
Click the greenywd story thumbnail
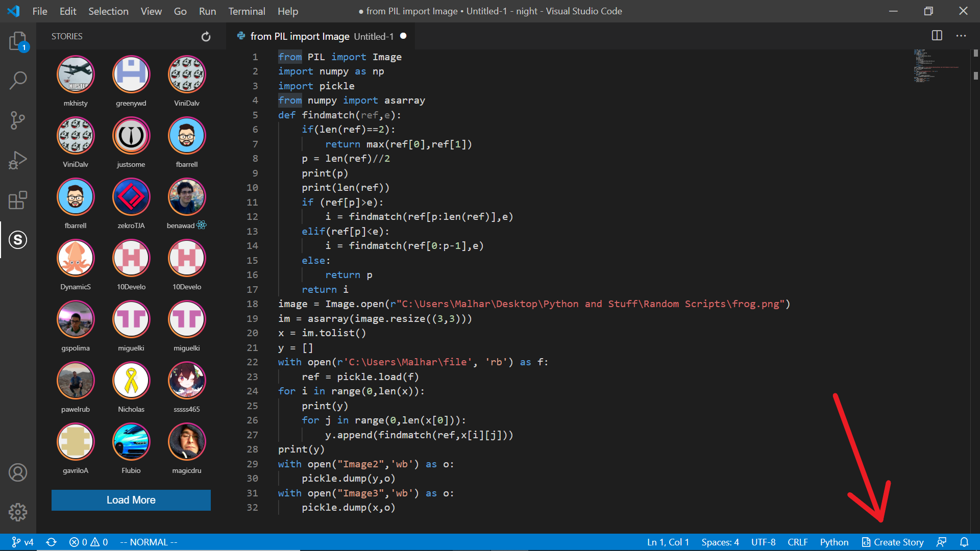[131, 74]
